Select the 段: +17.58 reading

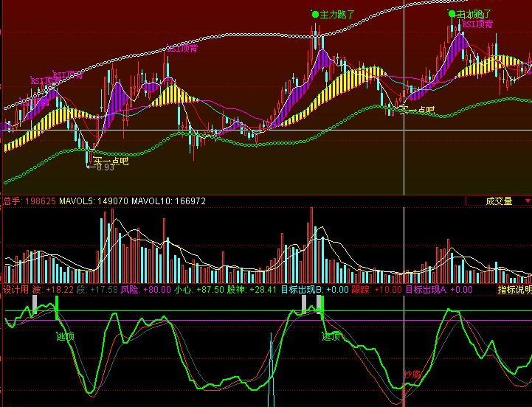[97, 290]
